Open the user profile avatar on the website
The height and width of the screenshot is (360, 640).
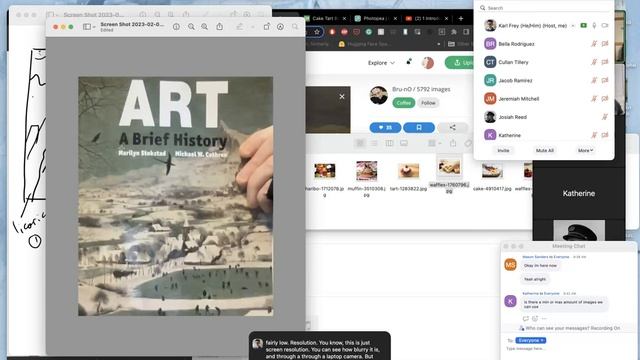[x=427, y=63]
